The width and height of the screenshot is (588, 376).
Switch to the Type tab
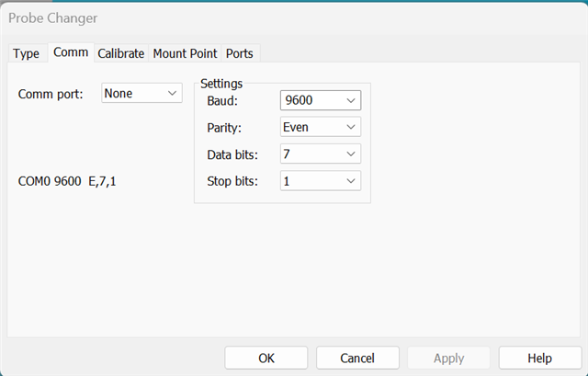click(x=27, y=53)
